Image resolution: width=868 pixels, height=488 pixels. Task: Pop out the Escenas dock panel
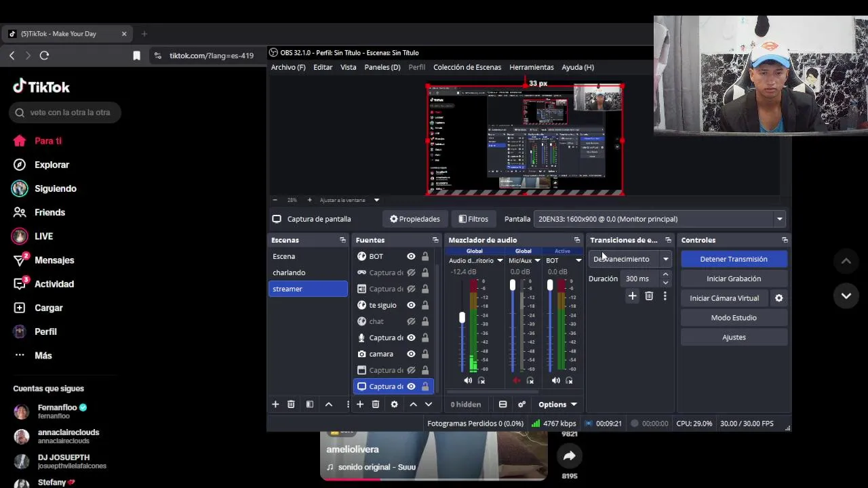click(342, 240)
